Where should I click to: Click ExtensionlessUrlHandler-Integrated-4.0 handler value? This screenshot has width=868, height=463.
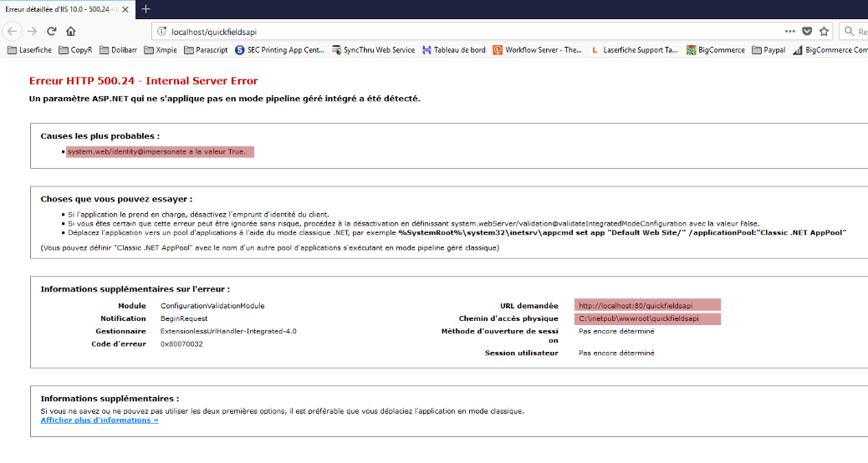[x=228, y=331]
